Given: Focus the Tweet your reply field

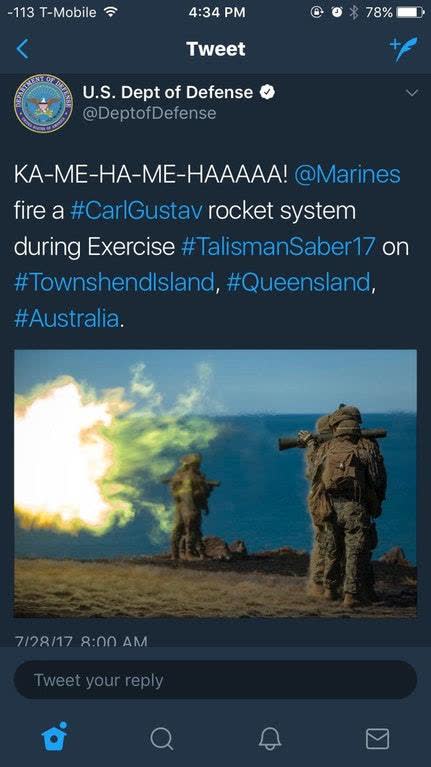Looking at the screenshot, I should click(x=215, y=680).
